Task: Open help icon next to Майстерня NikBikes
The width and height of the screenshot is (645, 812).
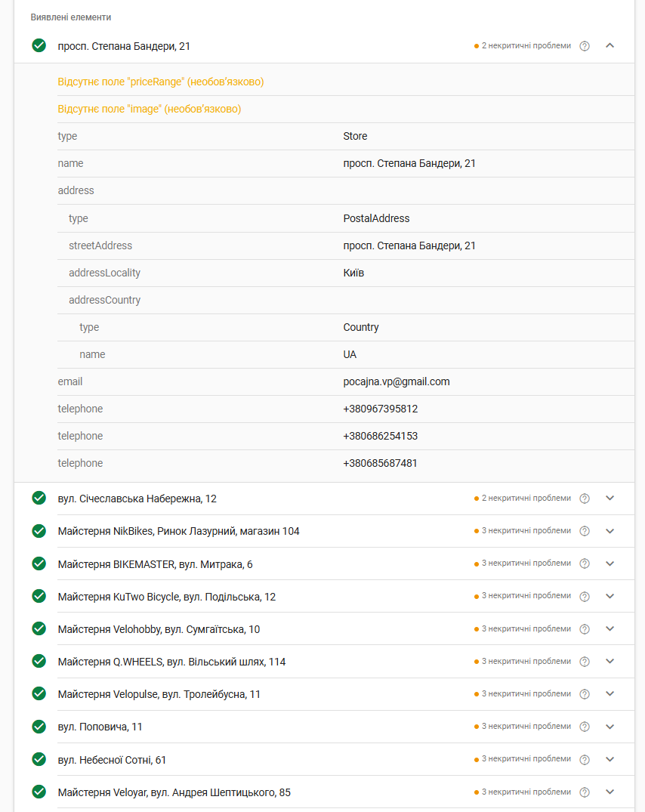Action: 585,531
